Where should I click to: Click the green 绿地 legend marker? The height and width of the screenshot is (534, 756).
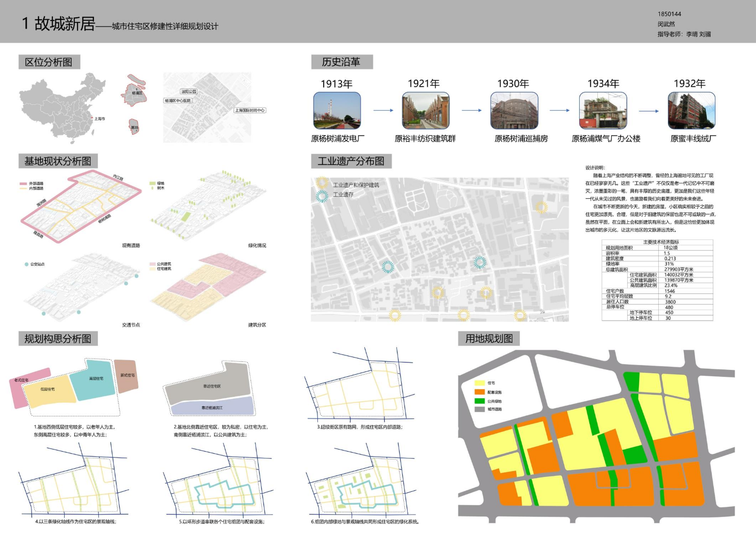[x=152, y=183]
